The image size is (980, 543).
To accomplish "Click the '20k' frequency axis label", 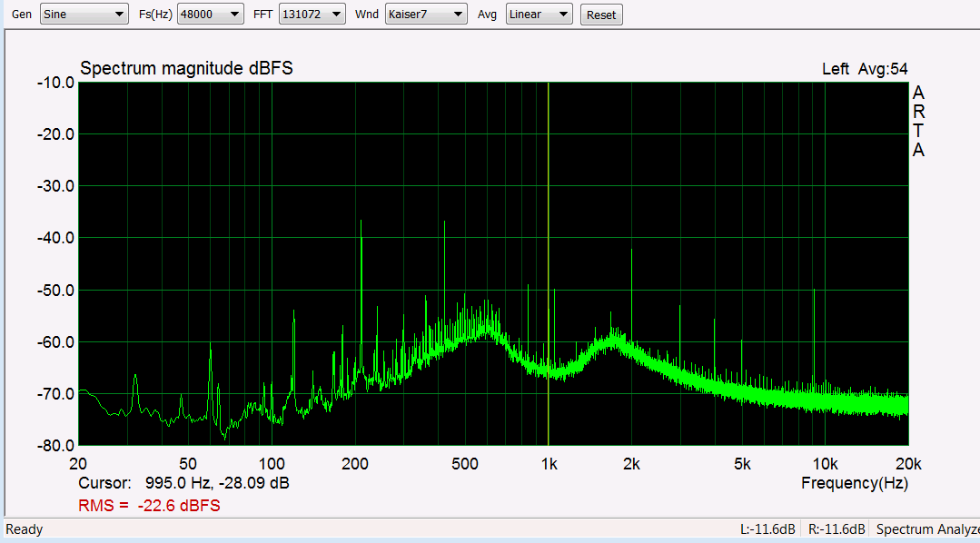I will tap(908, 464).
